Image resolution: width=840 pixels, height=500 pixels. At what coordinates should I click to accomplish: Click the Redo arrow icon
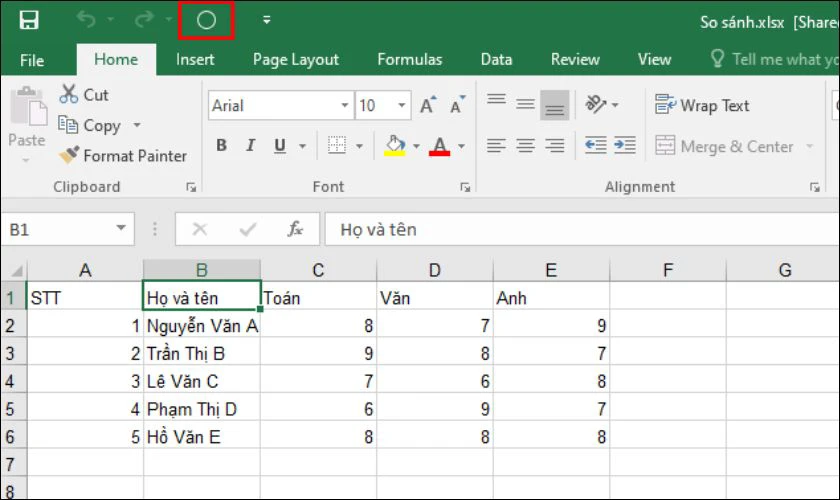(x=144, y=19)
